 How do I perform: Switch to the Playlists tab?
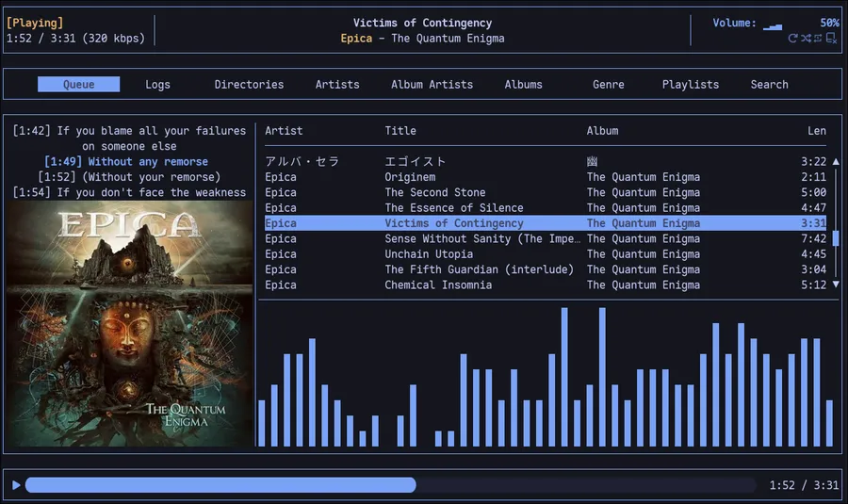(690, 85)
